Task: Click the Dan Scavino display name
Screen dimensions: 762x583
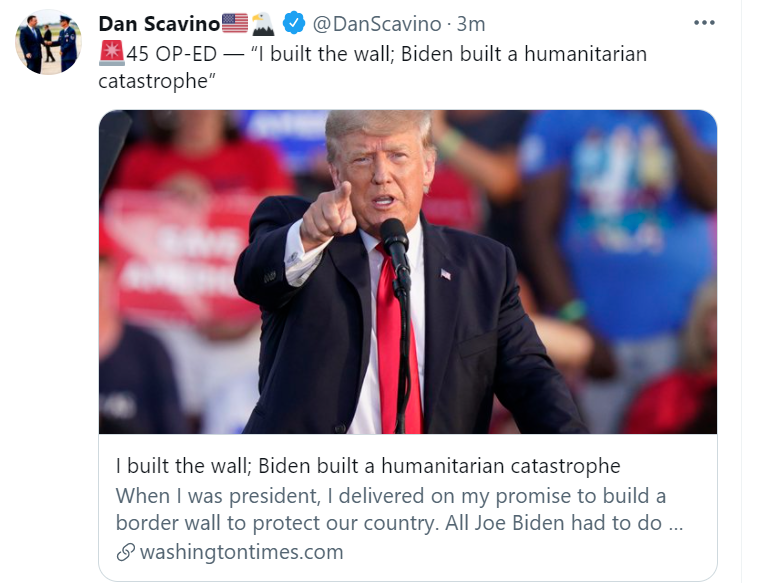Action: (x=159, y=24)
